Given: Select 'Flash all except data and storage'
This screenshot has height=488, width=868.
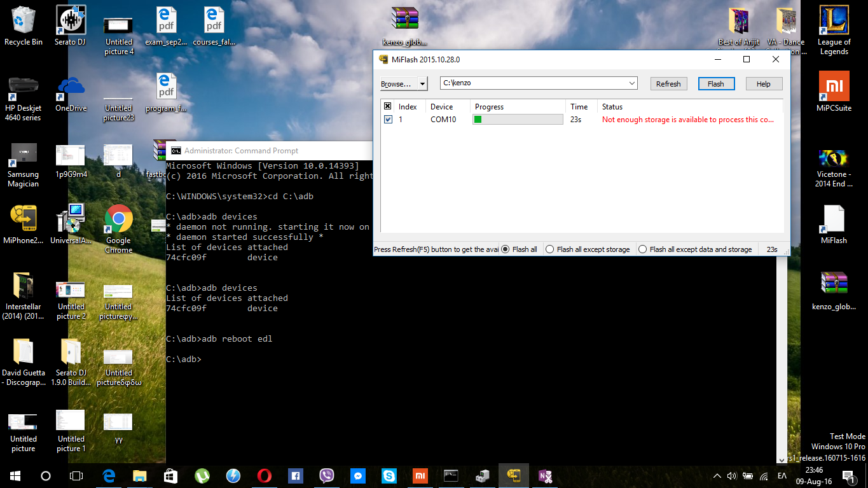Looking at the screenshot, I should (643, 249).
